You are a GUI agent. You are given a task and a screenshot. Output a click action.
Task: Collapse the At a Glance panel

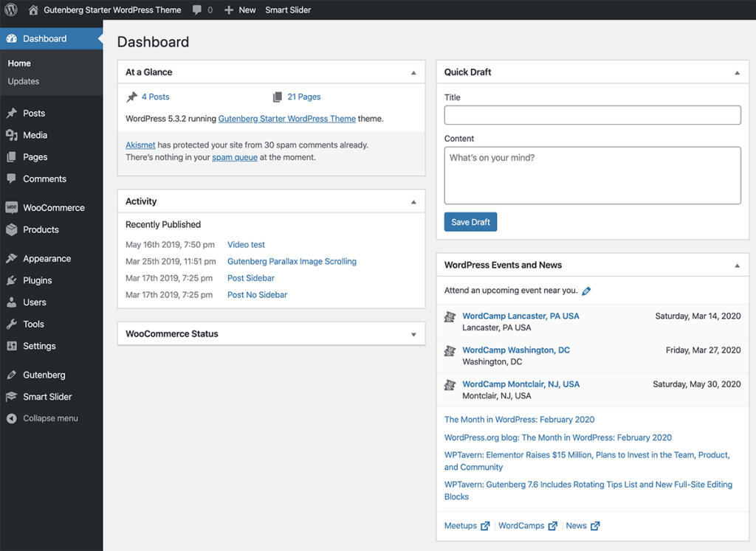point(413,73)
